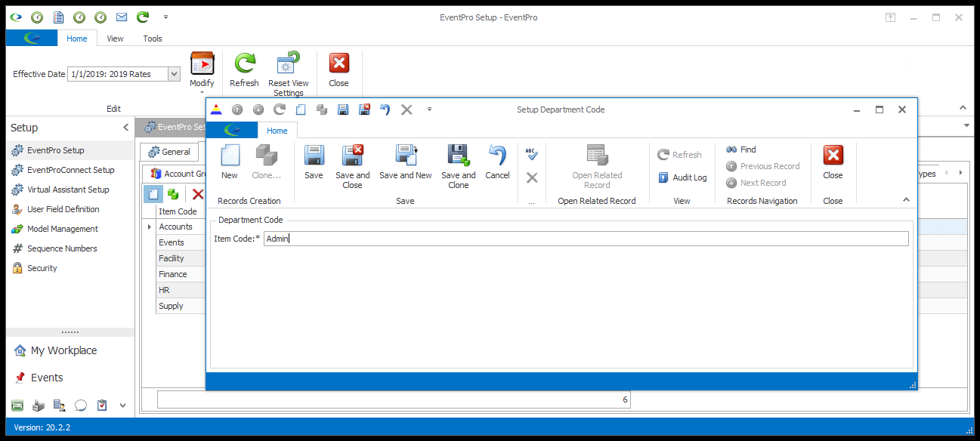Click the undo arrow in the dialog's quick access bar
This screenshot has width=980, height=441.
pyautogui.click(x=385, y=109)
